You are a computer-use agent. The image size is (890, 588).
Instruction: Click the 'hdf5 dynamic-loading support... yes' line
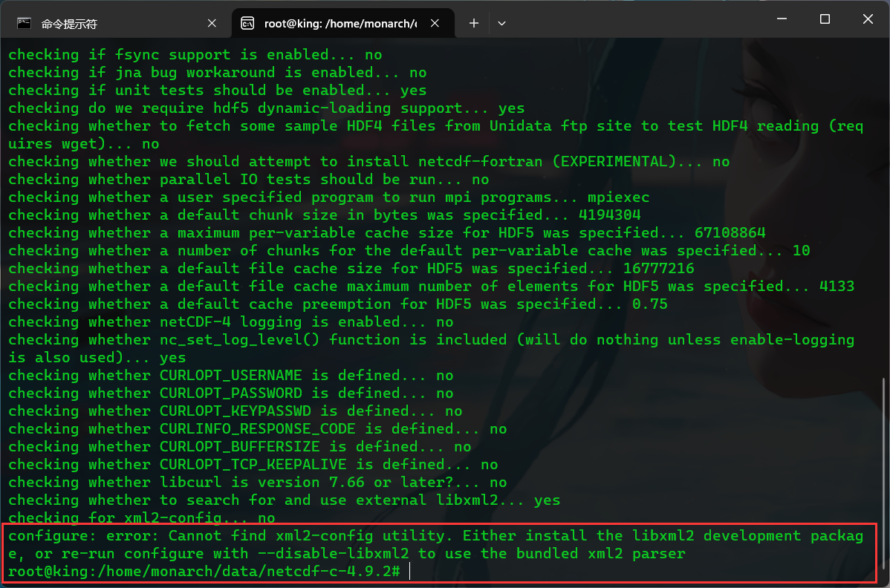266,108
